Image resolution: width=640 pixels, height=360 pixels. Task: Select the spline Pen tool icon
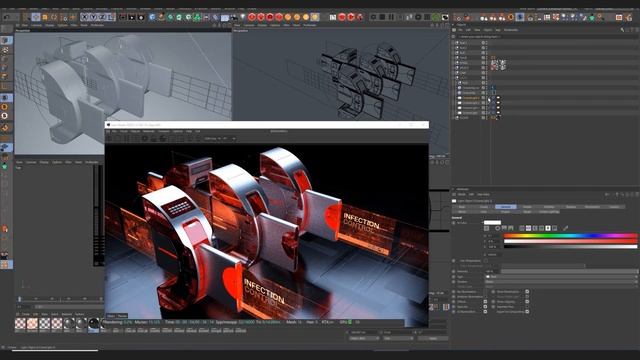pos(161,17)
